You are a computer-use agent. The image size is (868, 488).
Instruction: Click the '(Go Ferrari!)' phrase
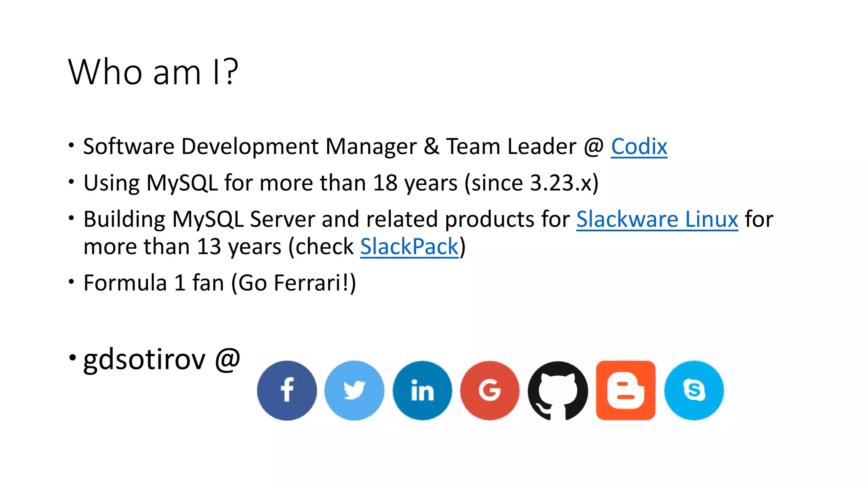pos(294,283)
